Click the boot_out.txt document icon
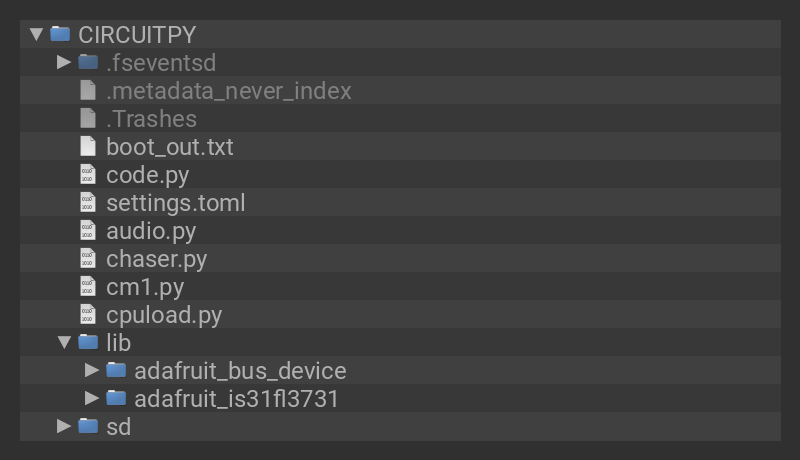This screenshot has width=800, height=460. coord(89,147)
